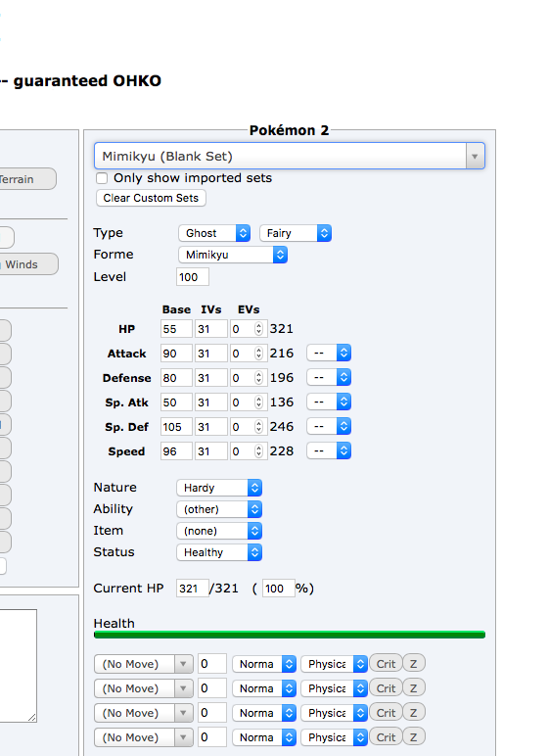The height and width of the screenshot is (756, 548).
Task: Click the Current HP percent field
Action: tap(279, 589)
